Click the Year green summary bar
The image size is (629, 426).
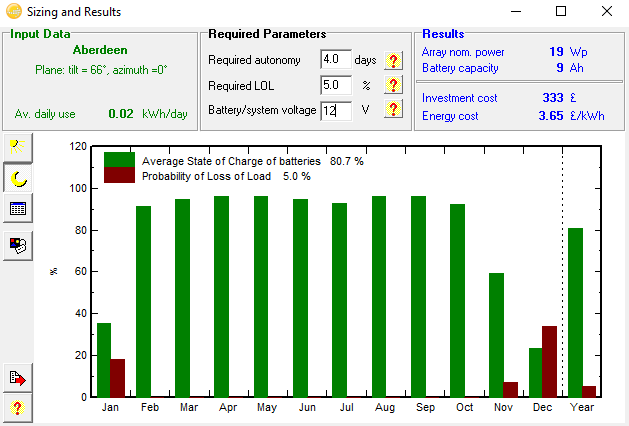tap(575, 312)
